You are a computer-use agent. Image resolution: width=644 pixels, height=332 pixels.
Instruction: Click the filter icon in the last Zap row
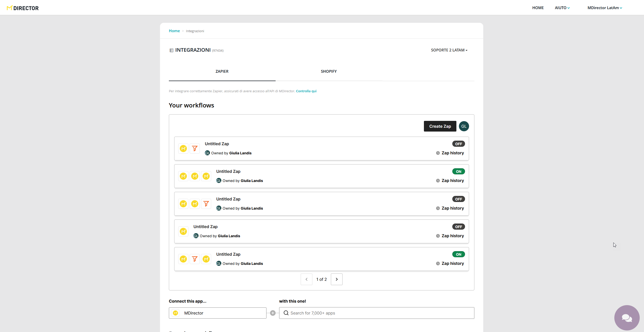(195, 259)
